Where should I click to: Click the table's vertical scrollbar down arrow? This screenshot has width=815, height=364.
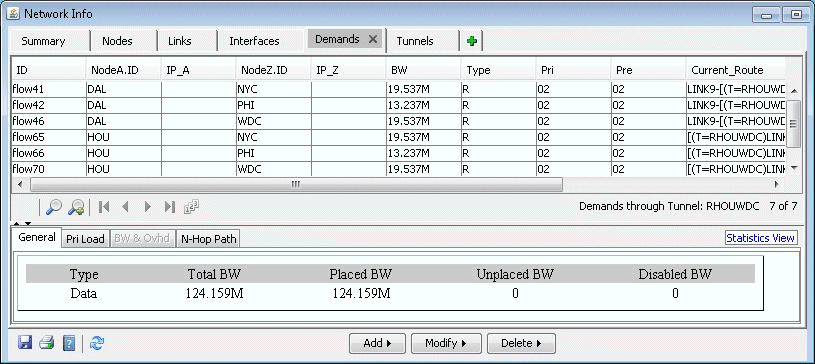pos(794,167)
